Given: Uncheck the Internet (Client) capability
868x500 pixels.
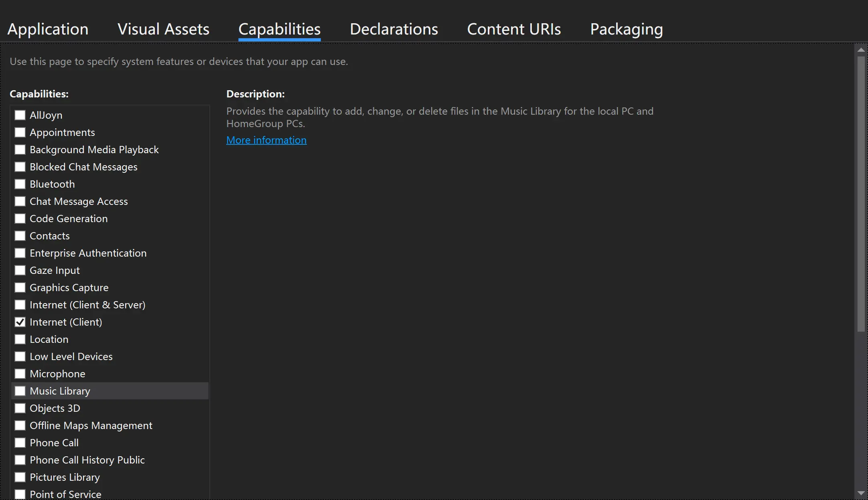Looking at the screenshot, I should point(20,322).
